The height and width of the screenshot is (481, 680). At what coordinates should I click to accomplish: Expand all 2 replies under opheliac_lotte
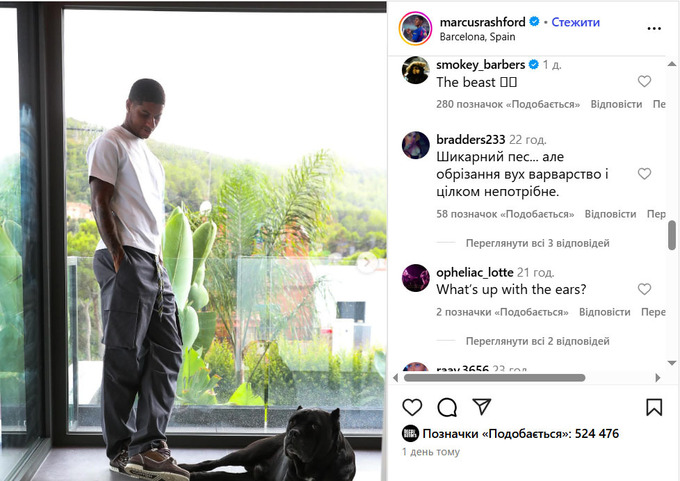click(537, 341)
